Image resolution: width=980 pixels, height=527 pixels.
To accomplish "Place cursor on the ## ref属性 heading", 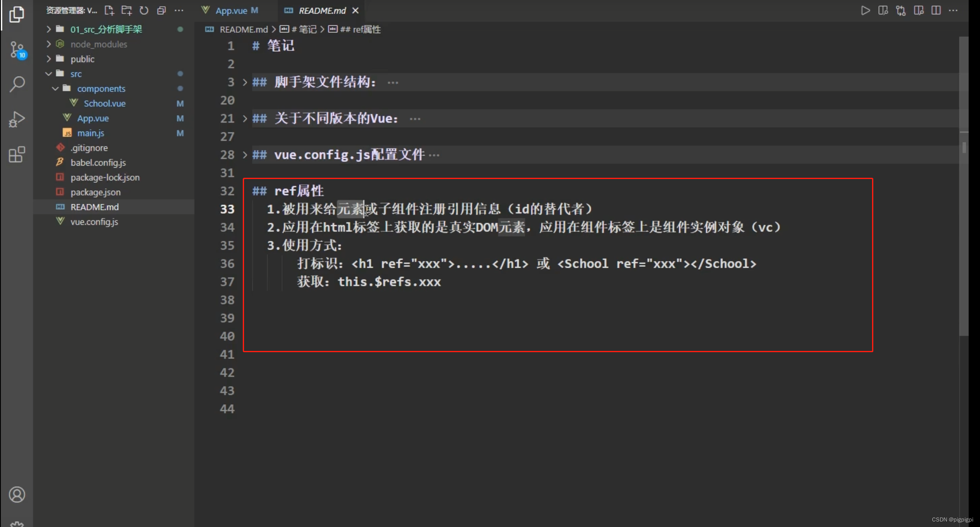I will [288, 191].
